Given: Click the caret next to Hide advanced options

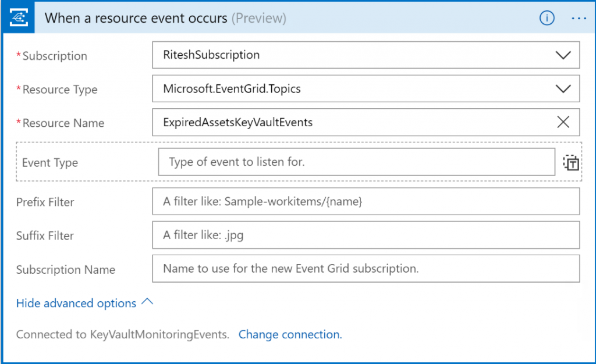Looking at the screenshot, I should [x=147, y=302].
